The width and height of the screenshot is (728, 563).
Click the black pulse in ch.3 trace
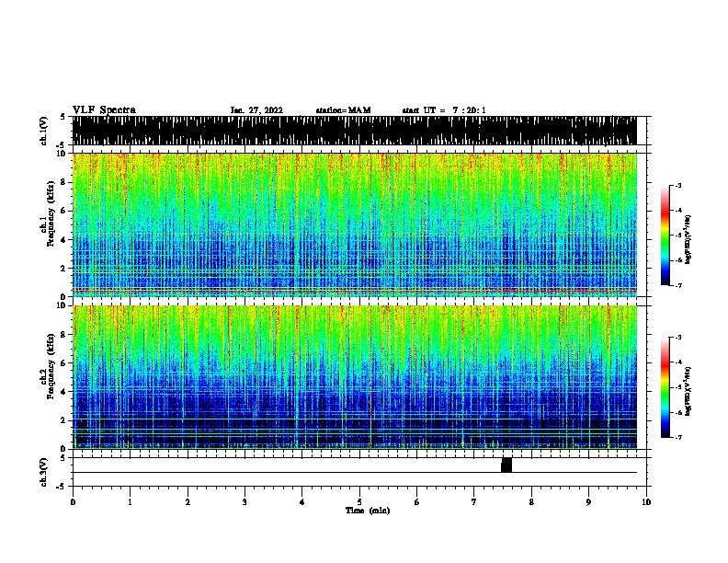(506, 465)
